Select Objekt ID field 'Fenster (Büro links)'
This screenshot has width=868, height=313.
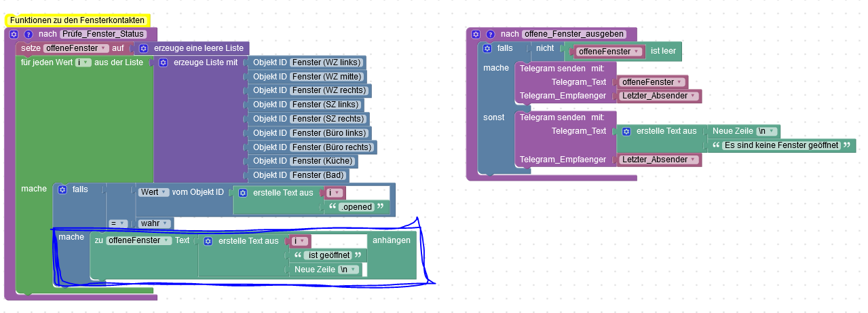(x=329, y=133)
